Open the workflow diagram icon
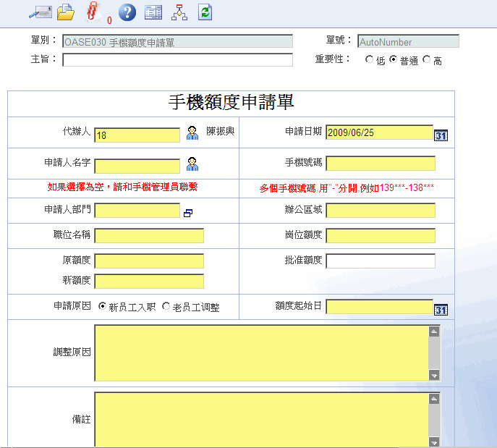Viewport: 497px width, 448px height. (x=179, y=12)
